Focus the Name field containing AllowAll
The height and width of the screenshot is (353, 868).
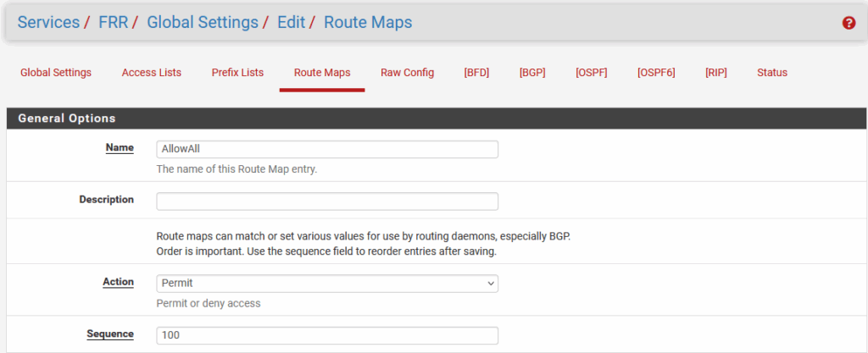point(327,149)
